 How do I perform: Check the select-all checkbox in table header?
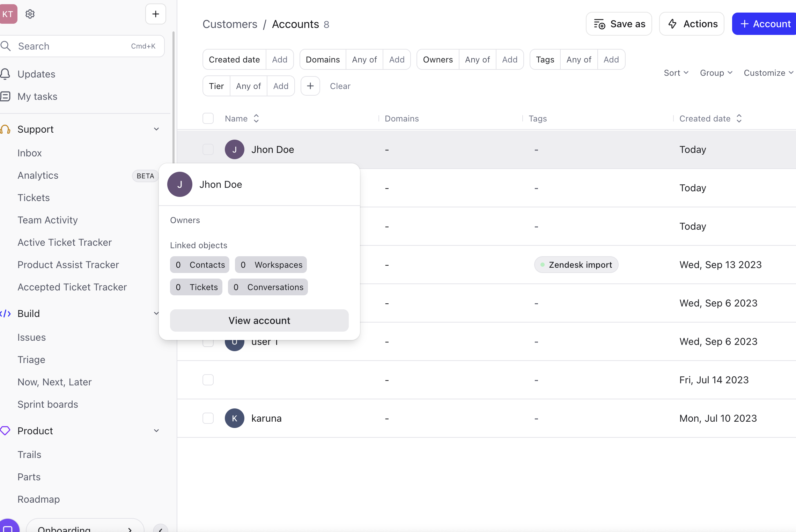pos(208,118)
